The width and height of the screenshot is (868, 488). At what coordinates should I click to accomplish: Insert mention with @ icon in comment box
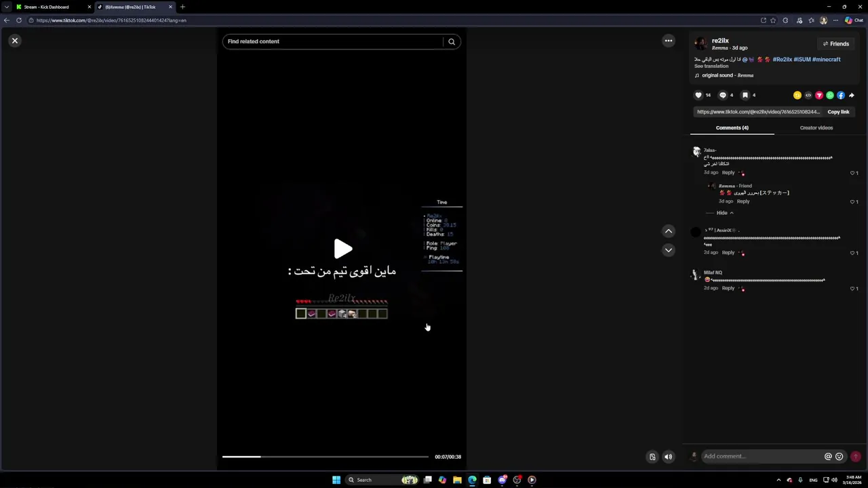828,457
